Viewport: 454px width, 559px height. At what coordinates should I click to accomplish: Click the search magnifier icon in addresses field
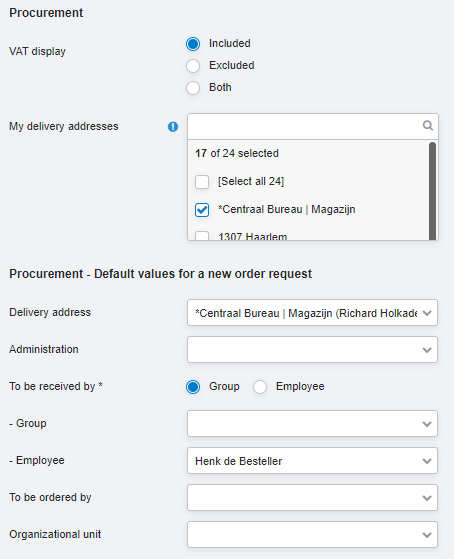click(x=428, y=125)
